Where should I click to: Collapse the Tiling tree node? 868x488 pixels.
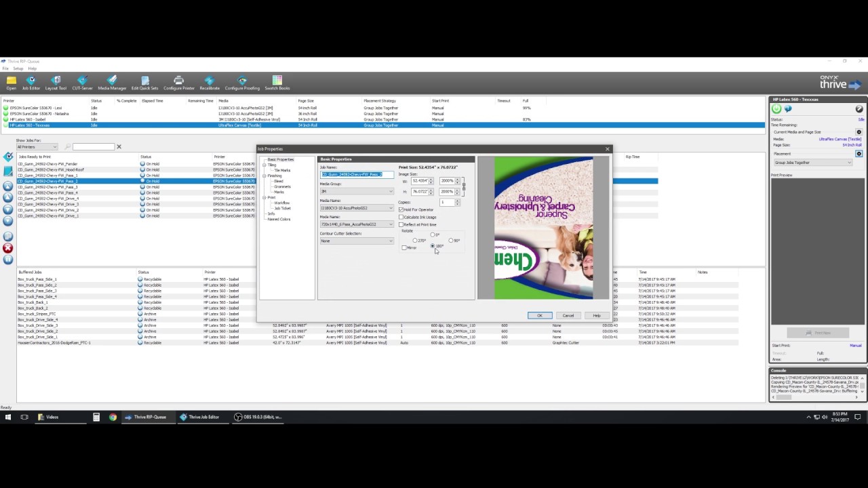click(x=264, y=165)
